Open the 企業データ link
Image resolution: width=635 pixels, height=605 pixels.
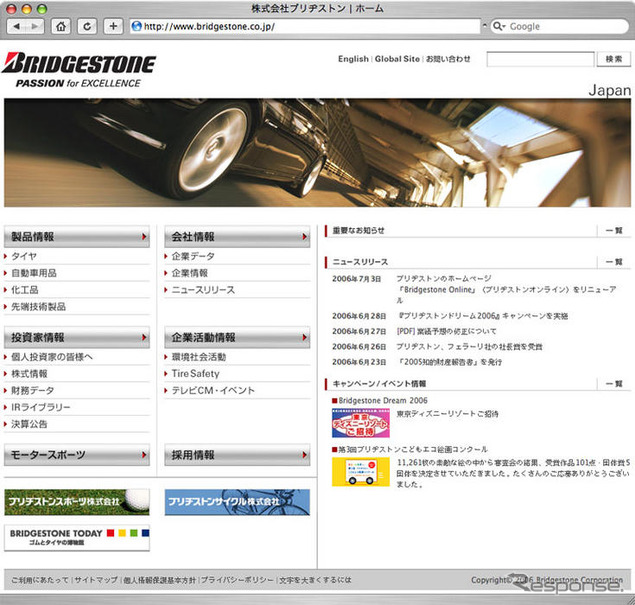[193, 256]
